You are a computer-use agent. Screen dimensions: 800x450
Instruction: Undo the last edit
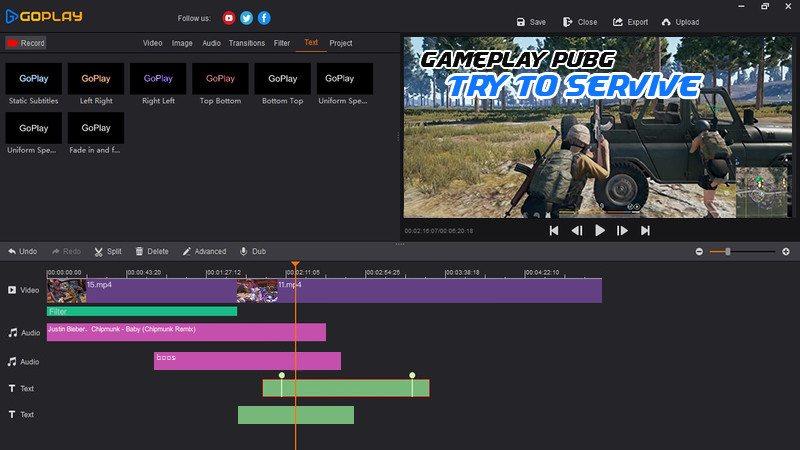[x=22, y=251]
